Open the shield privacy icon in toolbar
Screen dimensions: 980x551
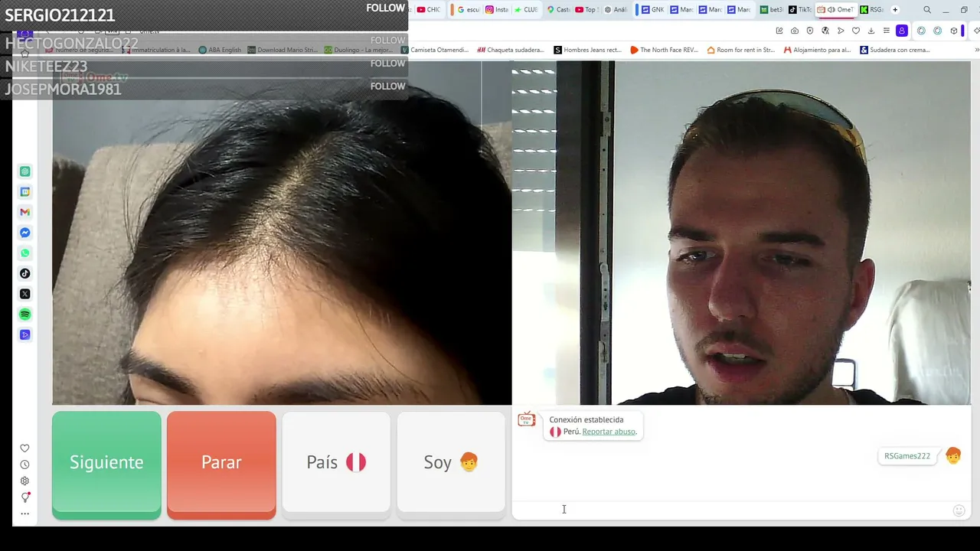[810, 31]
